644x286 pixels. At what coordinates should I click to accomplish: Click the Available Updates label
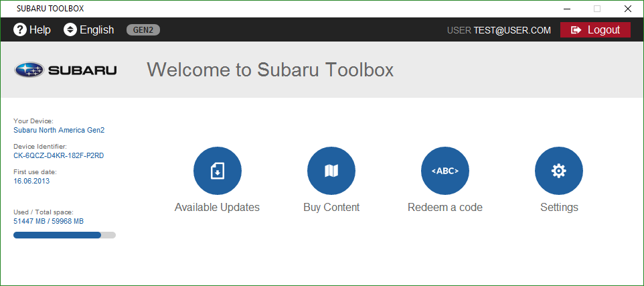tap(217, 207)
